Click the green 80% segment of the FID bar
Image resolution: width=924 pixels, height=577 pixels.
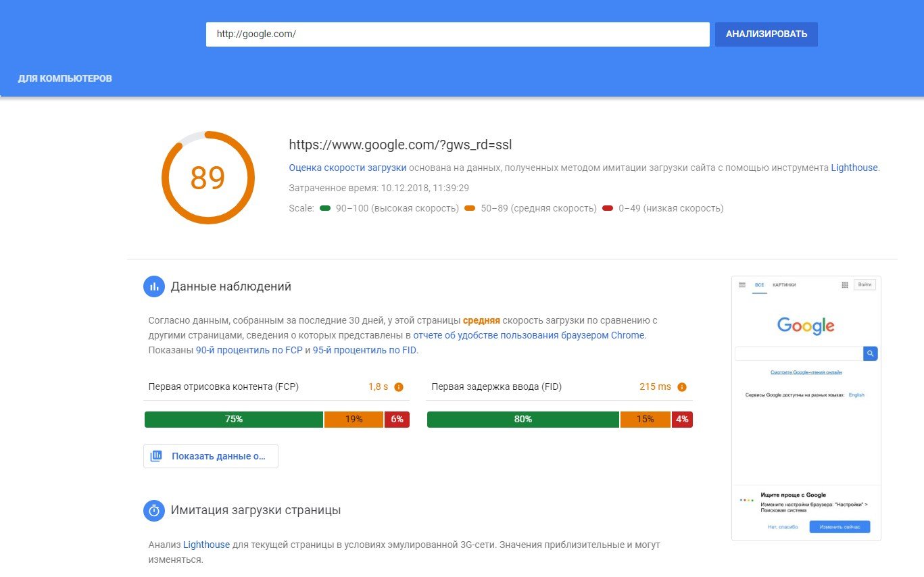click(x=523, y=420)
